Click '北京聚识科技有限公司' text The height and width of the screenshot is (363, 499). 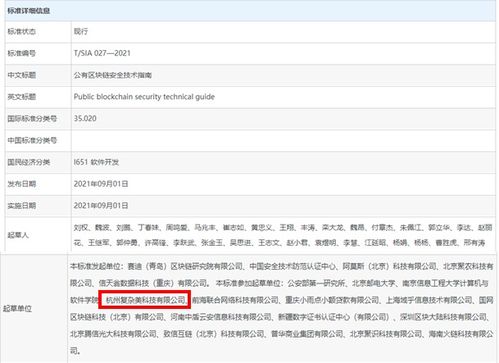[x=386, y=334]
